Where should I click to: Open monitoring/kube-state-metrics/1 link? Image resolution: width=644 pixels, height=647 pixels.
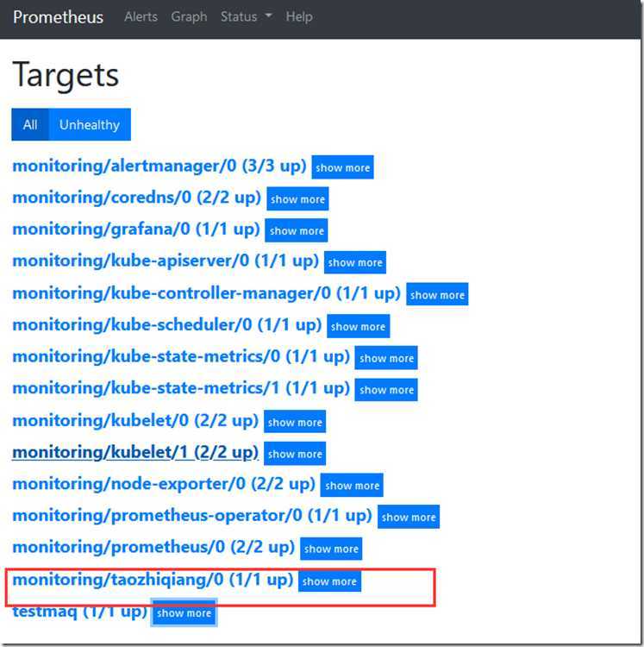tap(181, 388)
